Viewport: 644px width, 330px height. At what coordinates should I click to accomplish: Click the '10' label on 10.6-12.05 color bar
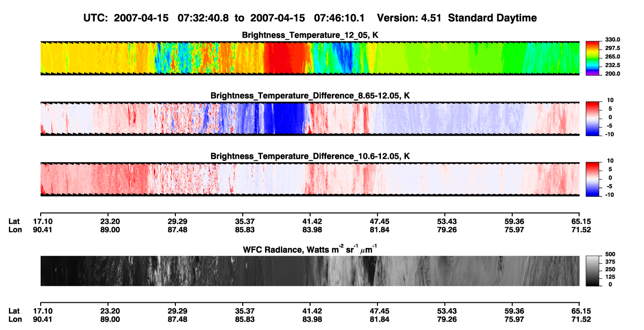click(x=610, y=161)
